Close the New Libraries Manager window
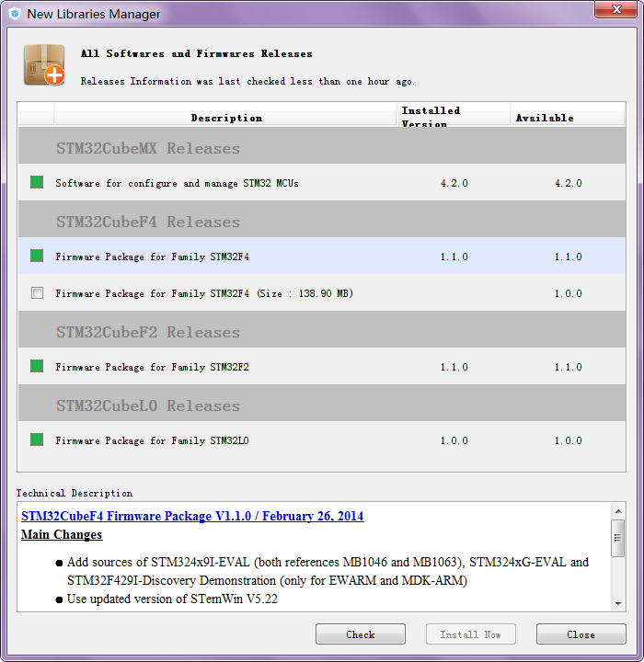Viewport: 644px width, 662px height. [615, 9]
